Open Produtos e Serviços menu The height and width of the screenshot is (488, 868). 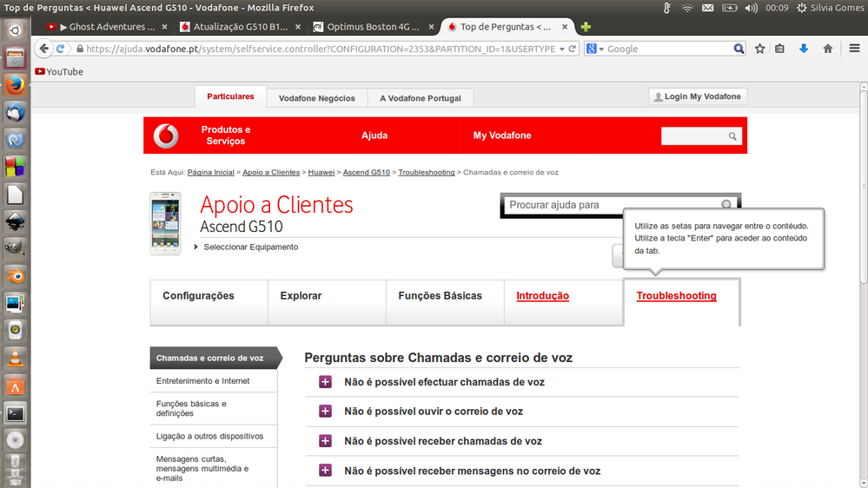click(225, 135)
